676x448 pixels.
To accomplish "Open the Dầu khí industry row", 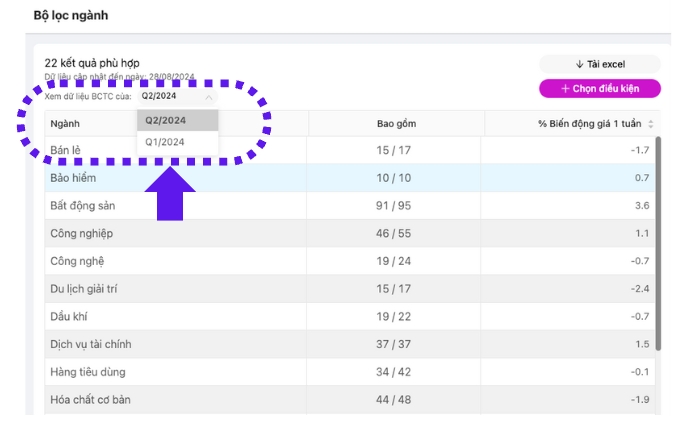I will click(70, 317).
